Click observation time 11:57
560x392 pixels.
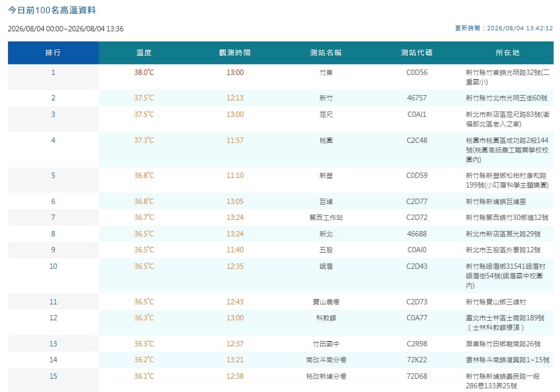235,141
